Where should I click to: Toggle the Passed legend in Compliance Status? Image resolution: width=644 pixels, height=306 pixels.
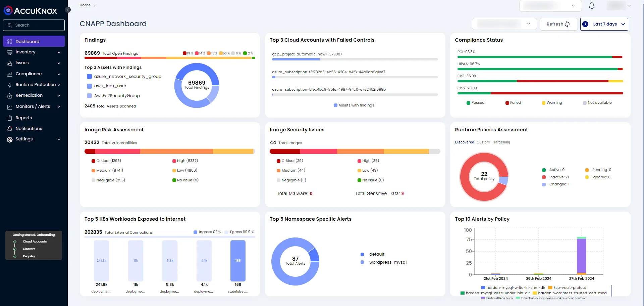pos(475,103)
